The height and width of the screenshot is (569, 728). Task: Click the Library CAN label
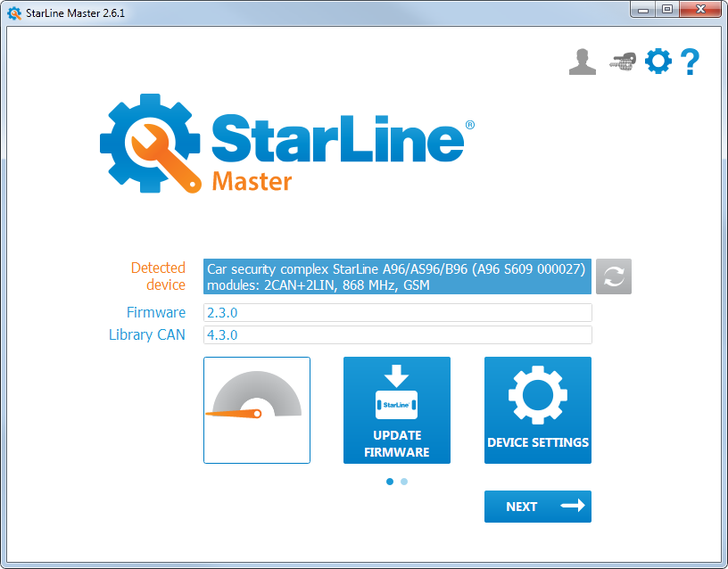(x=146, y=334)
